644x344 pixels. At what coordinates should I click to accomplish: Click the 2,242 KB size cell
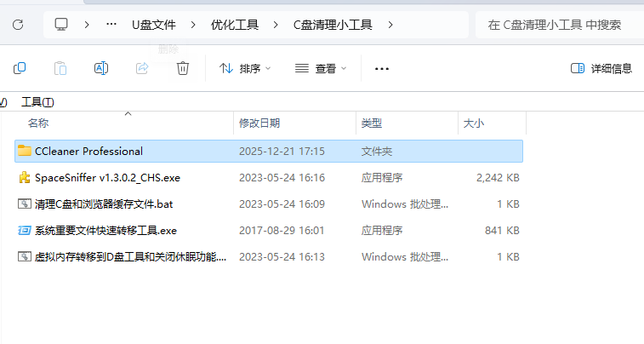coord(498,178)
